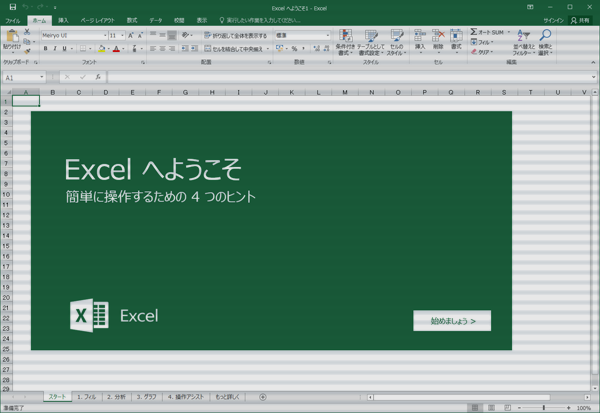
Task: Open セルのスタイル cell styles gallery
Action: [x=396, y=42]
